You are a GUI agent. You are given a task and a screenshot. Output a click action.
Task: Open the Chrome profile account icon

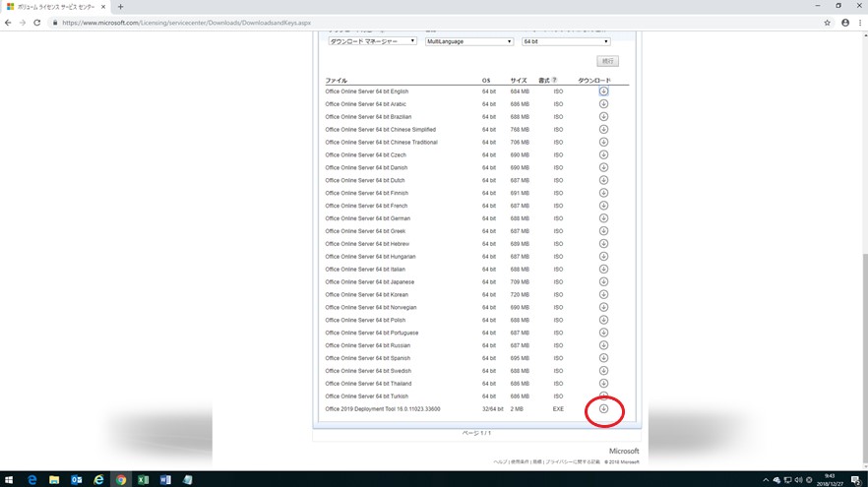coord(845,23)
